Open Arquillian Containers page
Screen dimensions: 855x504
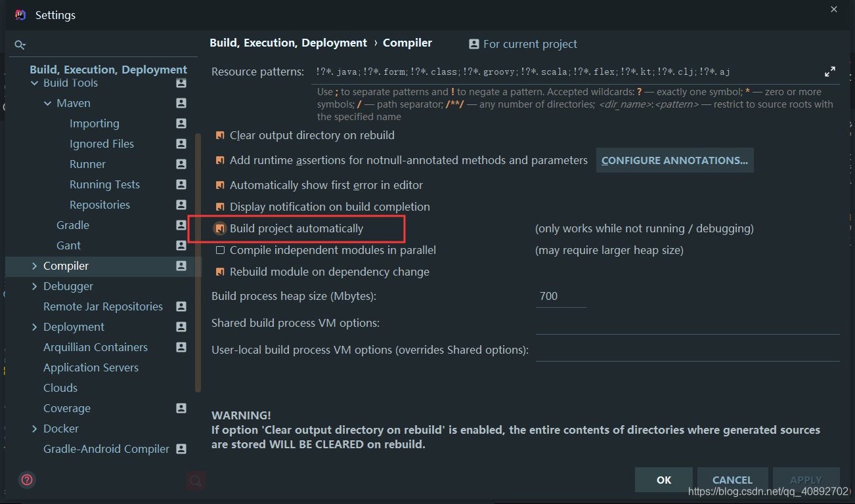(x=95, y=347)
